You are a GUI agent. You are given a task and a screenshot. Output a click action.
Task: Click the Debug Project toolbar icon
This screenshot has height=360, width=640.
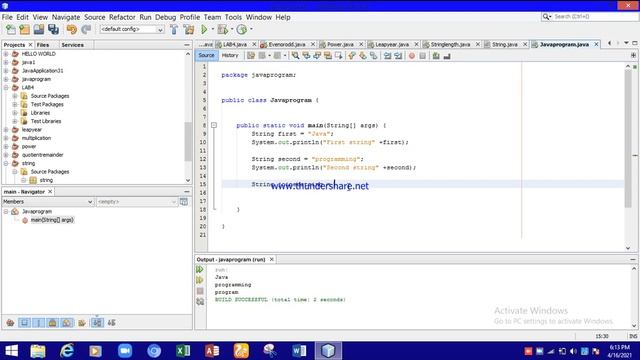click(223, 29)
